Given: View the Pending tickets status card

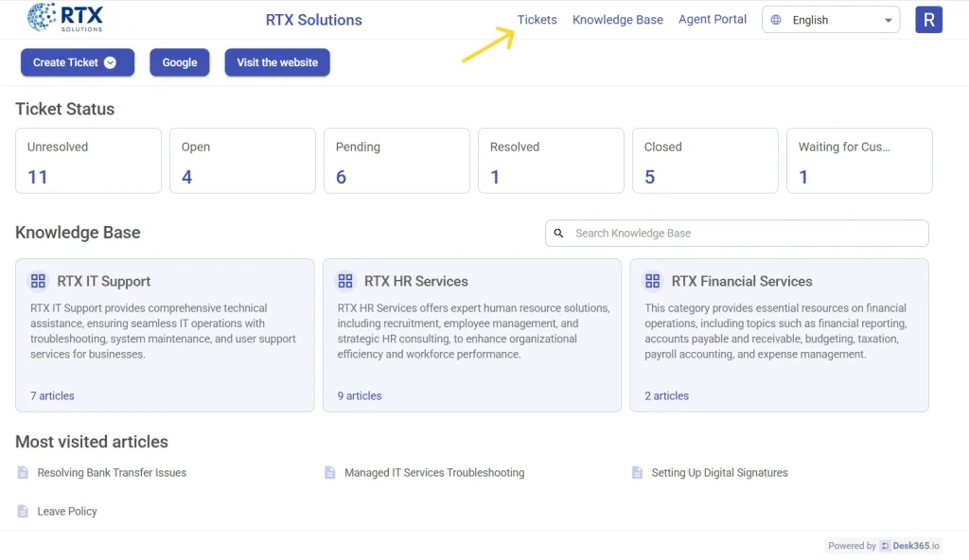Looking at the screenshot, I should pyautogui.click(x=396, y=161).
